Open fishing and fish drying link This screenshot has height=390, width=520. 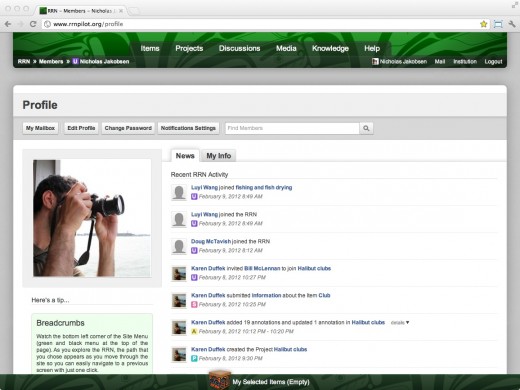(264, 187)
